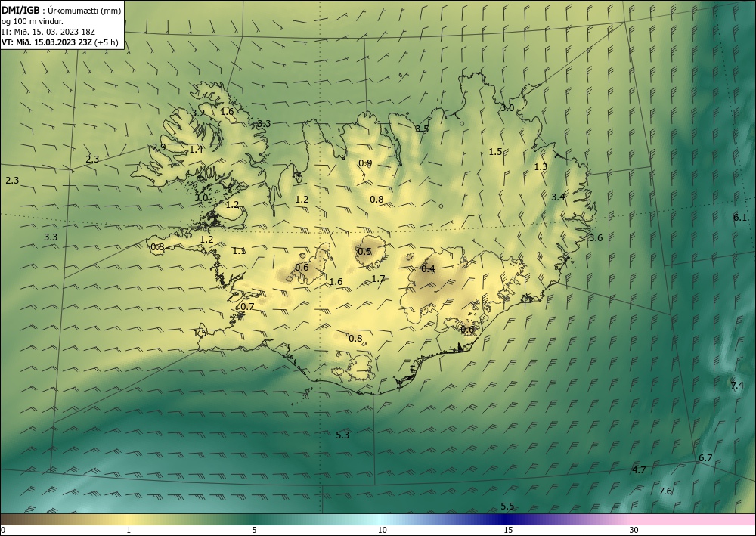Click the colour scale tick label 10
The width and height of the screenshot is (756, 536).
point(382,530)
